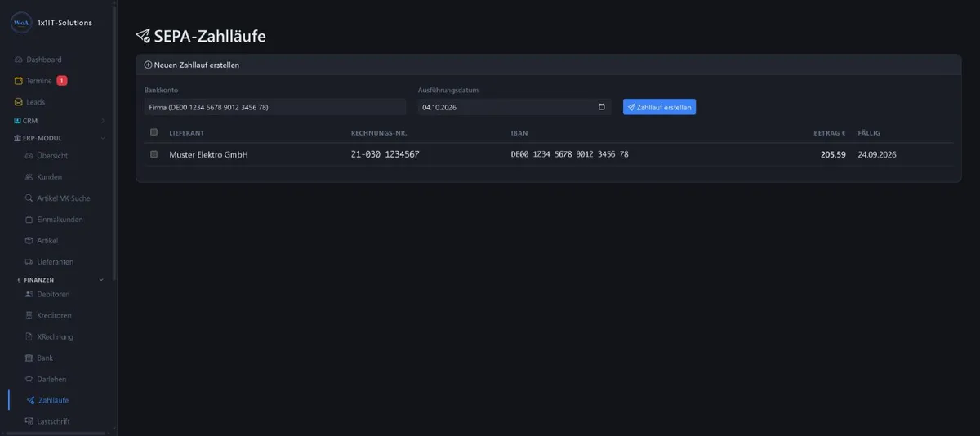The height and width of the screenshot is (436, 980).
Task: Click the XRechnung document icon
Action: coord(29,336)
